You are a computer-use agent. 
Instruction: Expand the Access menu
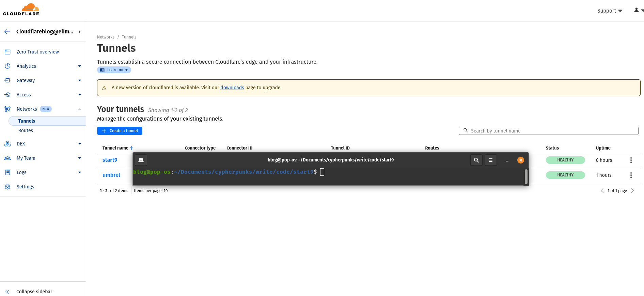80,95
